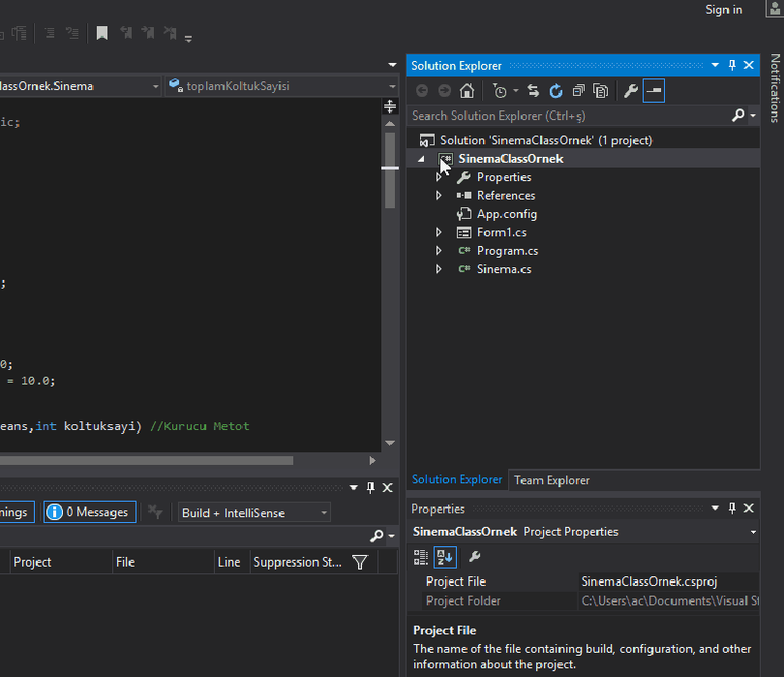Click the Search Solution Explorer input field
784x677 pixels.
[570, 115]
